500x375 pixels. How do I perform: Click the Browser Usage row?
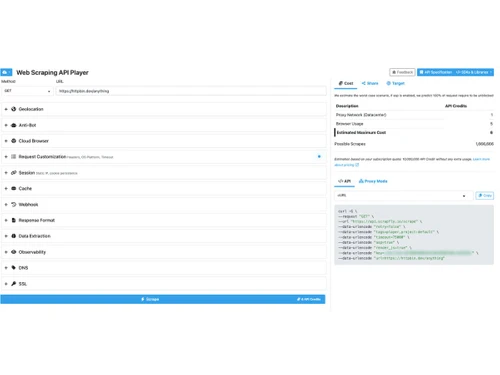(x=414, y=124)
